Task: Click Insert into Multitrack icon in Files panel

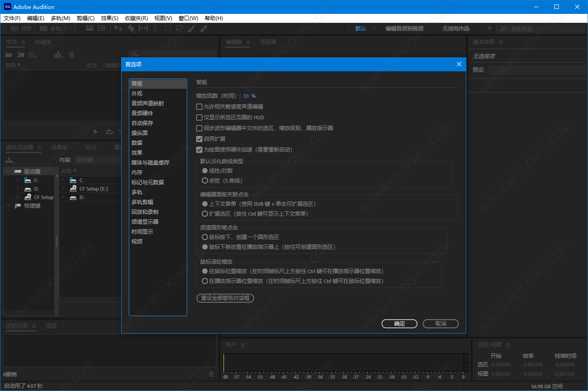Action: pos(58,55)
